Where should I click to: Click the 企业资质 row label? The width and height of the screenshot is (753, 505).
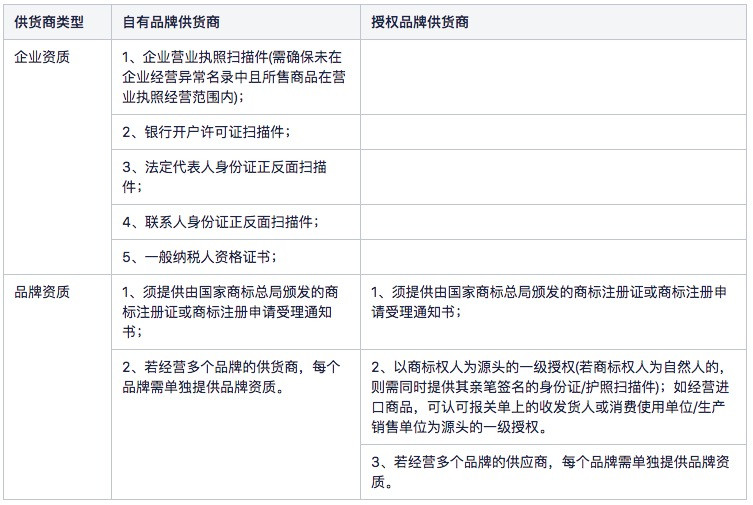click(57, 157)
